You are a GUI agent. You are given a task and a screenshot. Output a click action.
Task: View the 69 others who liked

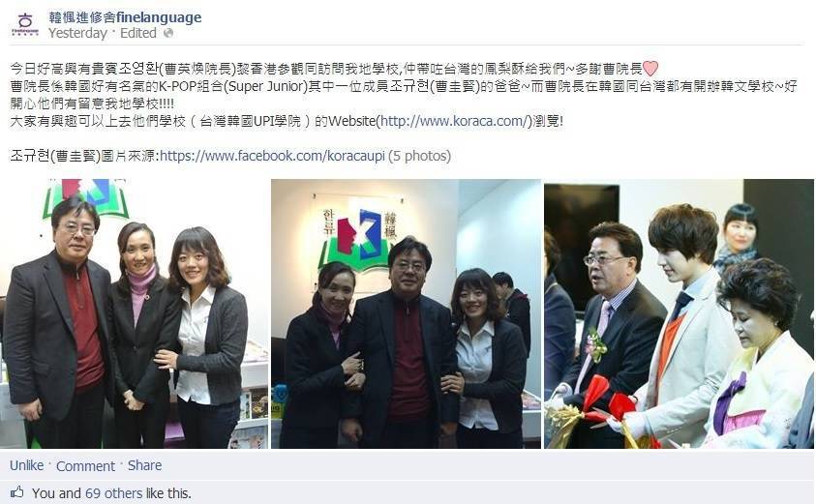113,493
